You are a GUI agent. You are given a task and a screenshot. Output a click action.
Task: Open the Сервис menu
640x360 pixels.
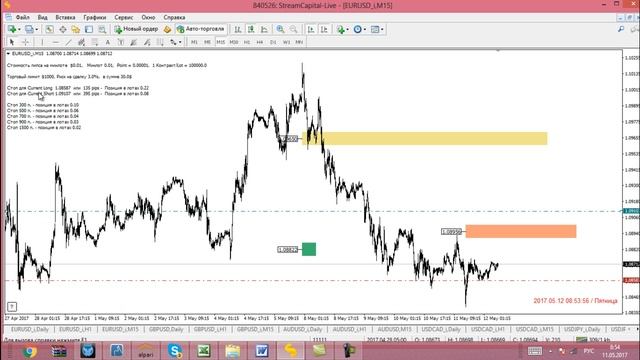(x=124, y=18)
